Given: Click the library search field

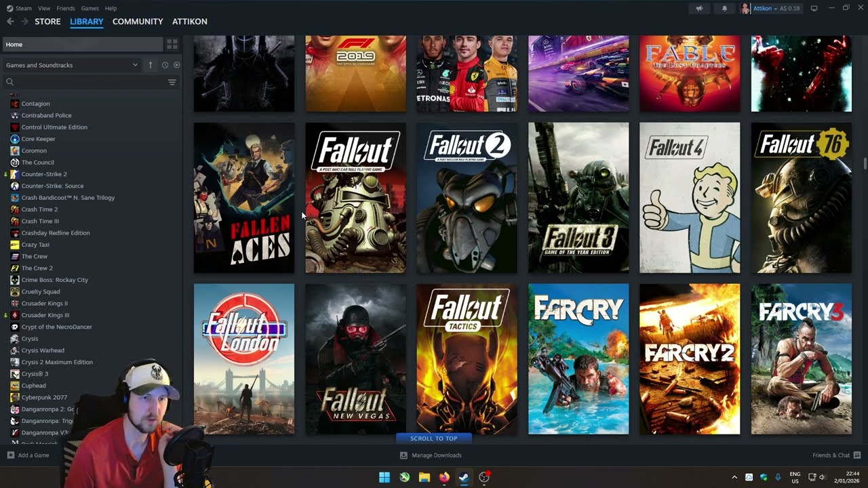Looking at the screenshot, I should 85,82.
